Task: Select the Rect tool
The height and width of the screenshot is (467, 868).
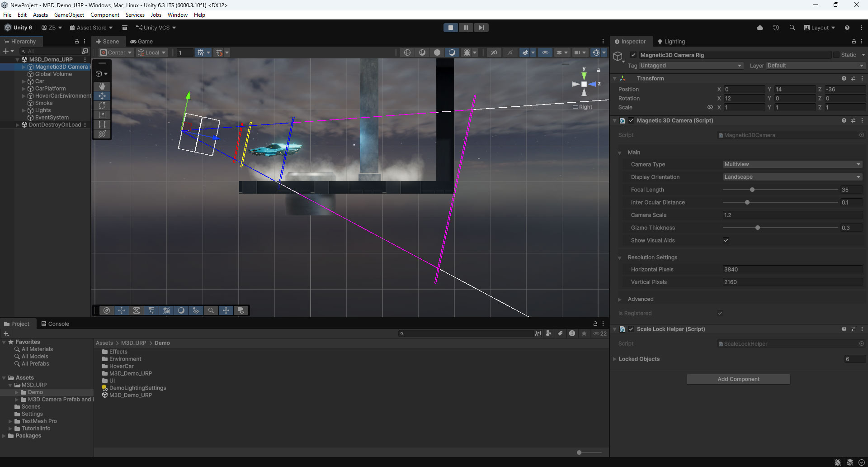Action: 102,124
